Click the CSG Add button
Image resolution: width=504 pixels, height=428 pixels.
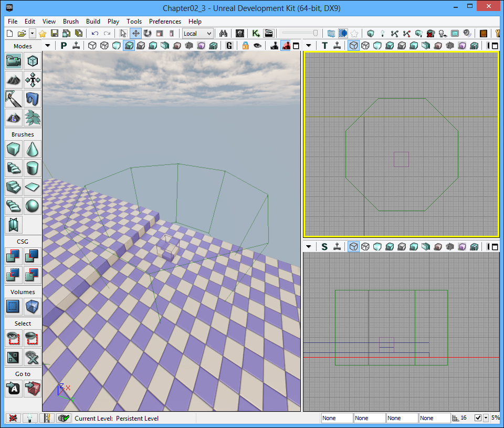[x=14, y=256]
